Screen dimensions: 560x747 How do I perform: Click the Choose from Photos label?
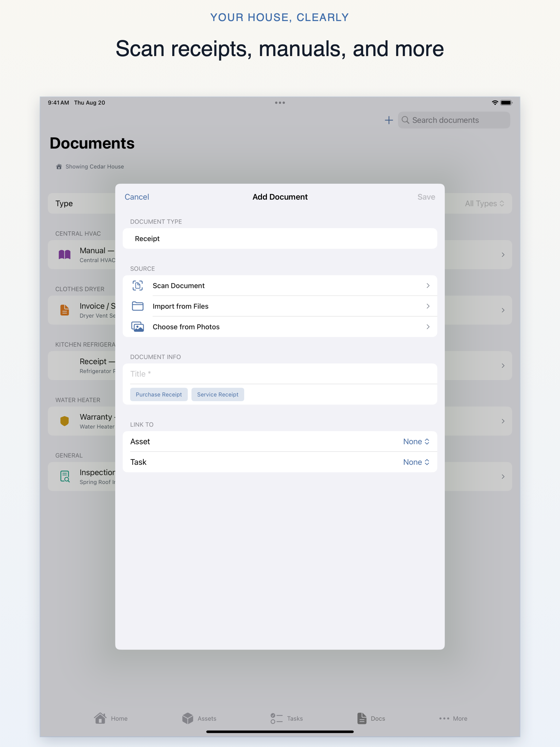coord(186,327)
